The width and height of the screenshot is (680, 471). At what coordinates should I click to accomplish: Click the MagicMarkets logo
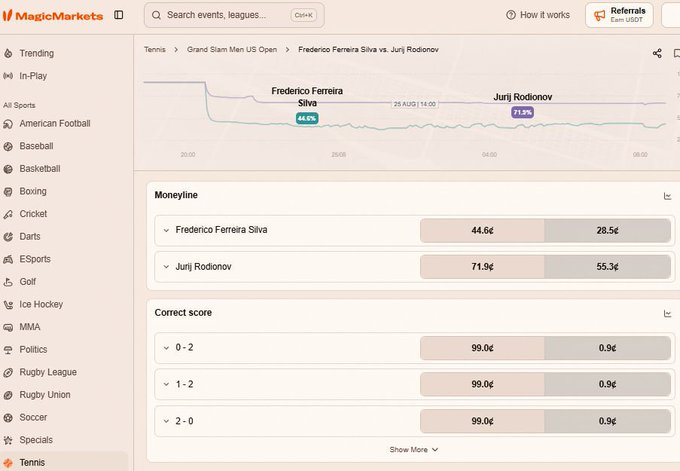pos(53,16)
